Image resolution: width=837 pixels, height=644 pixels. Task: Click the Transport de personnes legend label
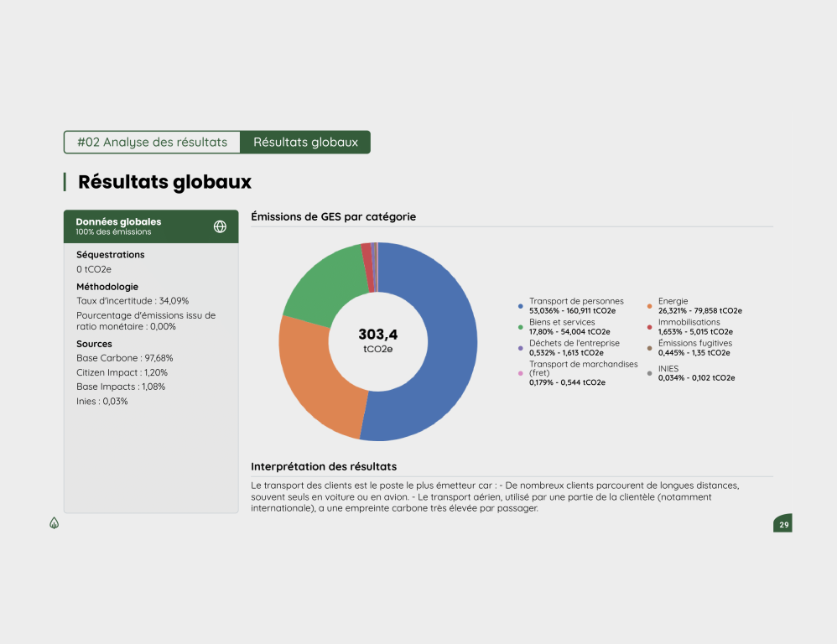(576, 302)
